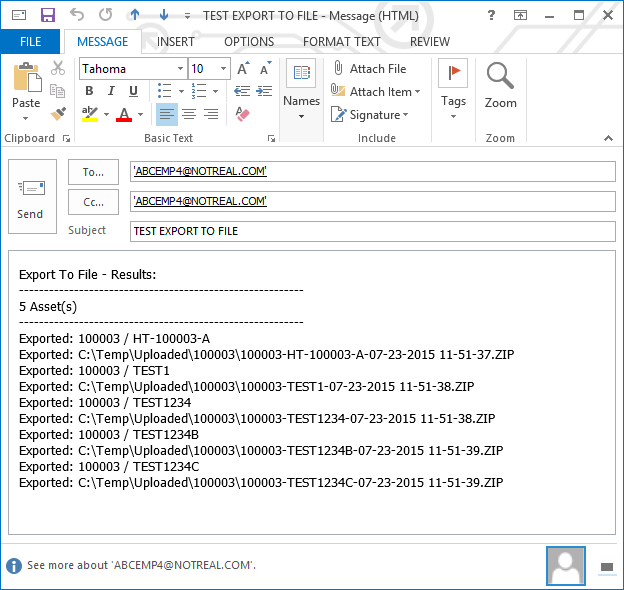The image size is (624, 590).
Task: Open the Zoom magnifier tool
Action: pyautogui.click(x=500, y=85)
